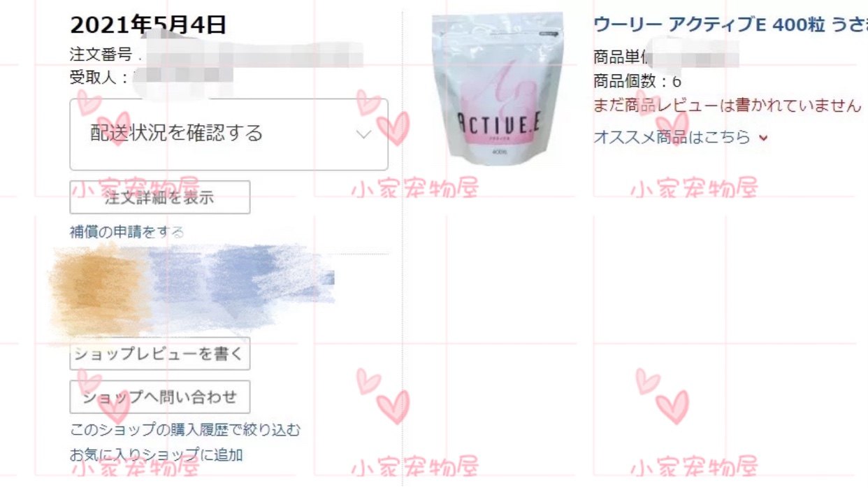Click the orange paint-smeared shop name area

(99, 290)
